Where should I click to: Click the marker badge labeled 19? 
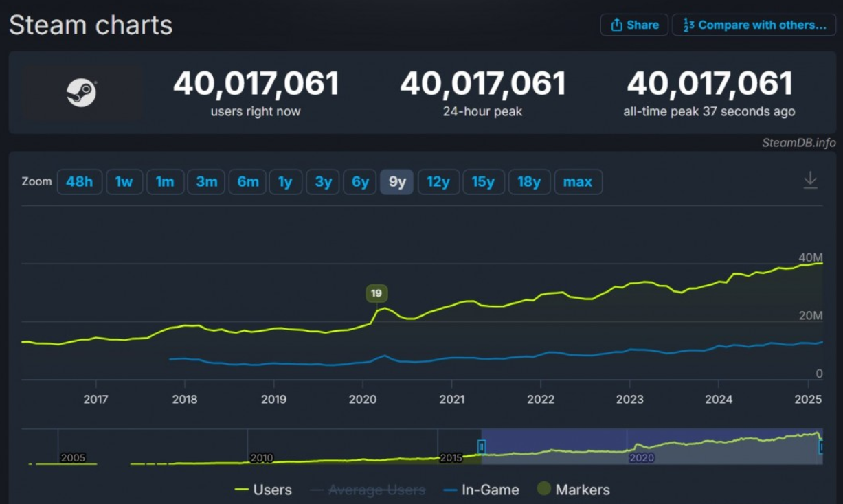click(x=376, y=294)
